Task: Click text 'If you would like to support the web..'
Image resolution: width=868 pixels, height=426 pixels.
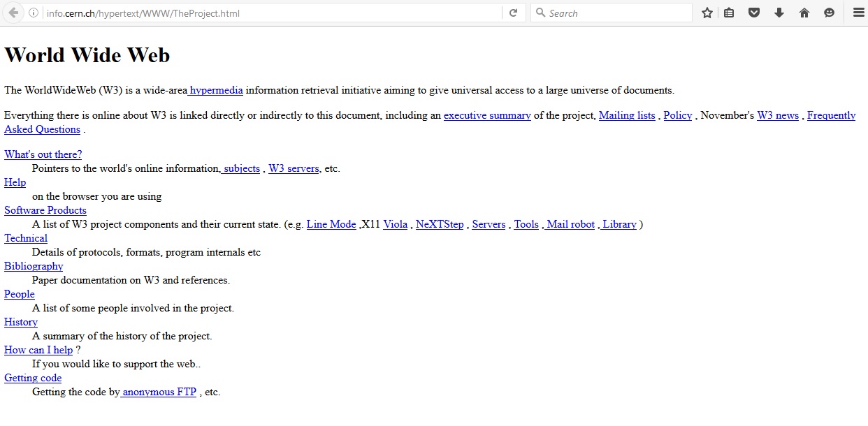Action: coord(117,364)
